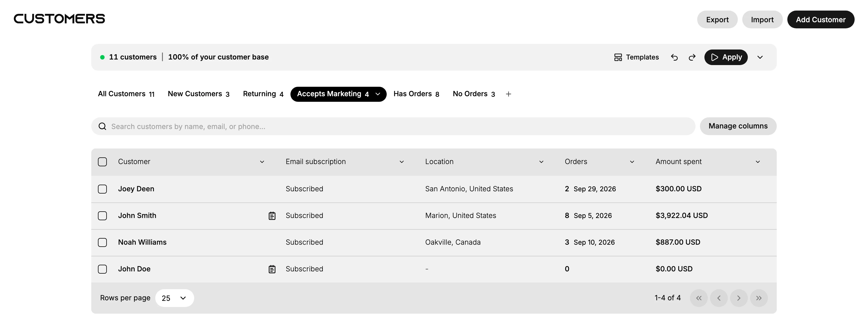Screen dimensions: 868x327
Task: Click the plus icon to add segment
Action: 509,94
